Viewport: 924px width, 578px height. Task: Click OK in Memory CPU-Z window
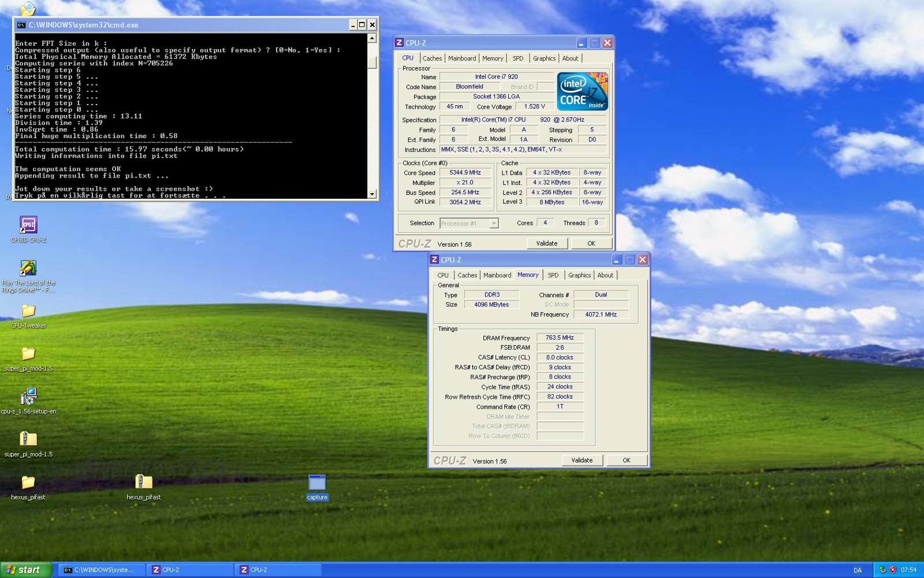tap(627, 460)
